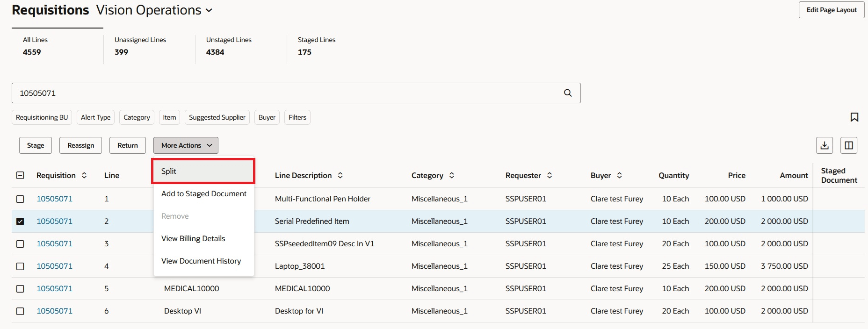Check the box for line 5
Image resolution: width=868 pixels, height=329 pixels.
click(20, 289)
